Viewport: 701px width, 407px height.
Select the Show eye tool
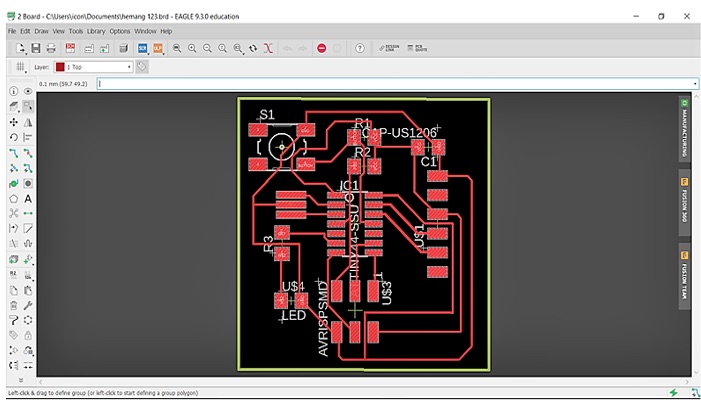click(28, 91)
